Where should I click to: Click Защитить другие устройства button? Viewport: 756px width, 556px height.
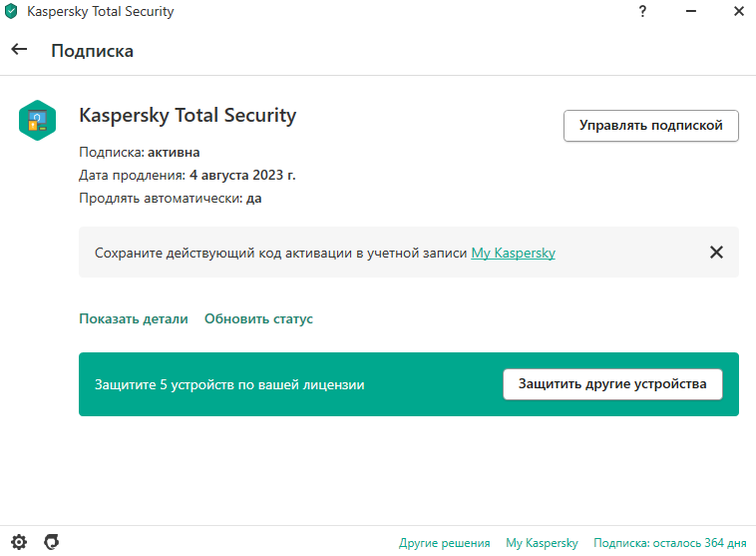[612, 384]
